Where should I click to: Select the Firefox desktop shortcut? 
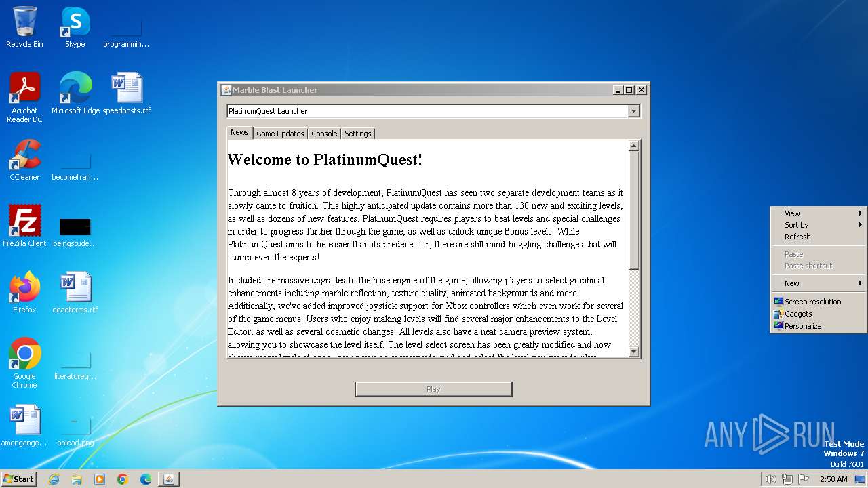pos(24,292)
